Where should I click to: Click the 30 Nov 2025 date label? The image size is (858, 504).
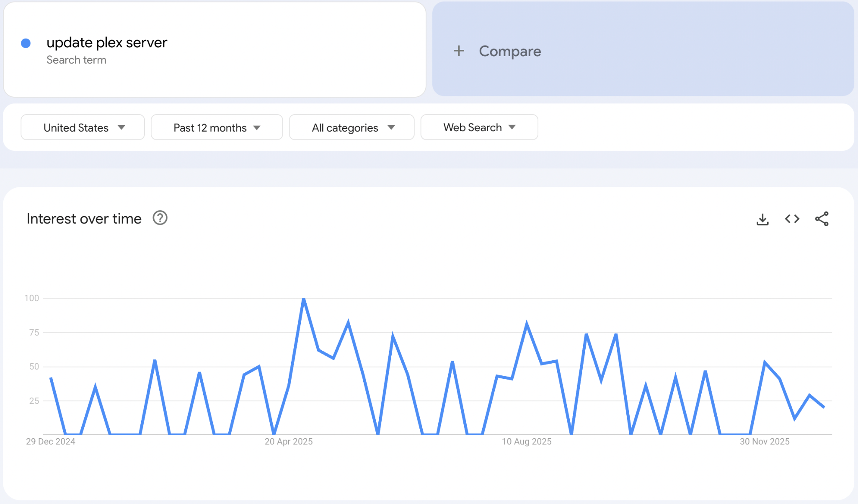point(765,442)
